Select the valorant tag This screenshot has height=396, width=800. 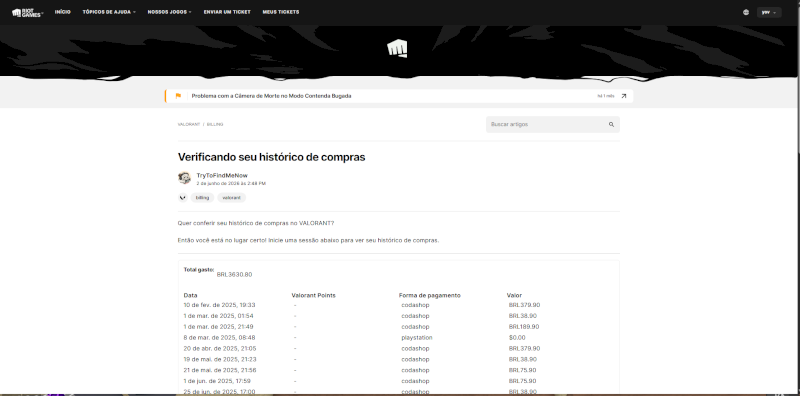[232, 197]
